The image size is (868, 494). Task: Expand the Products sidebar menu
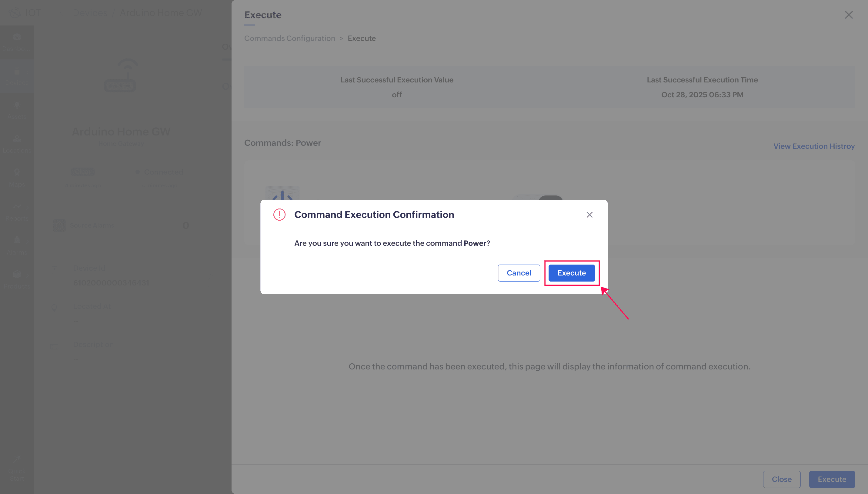[x=17, y=279]
